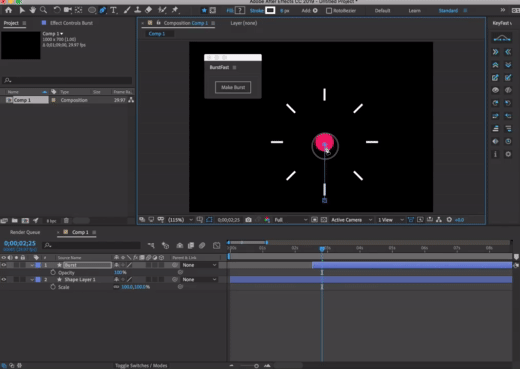Open the Show Channel color icon
Screen dimensions: 520x369
(x=267, y=220)
